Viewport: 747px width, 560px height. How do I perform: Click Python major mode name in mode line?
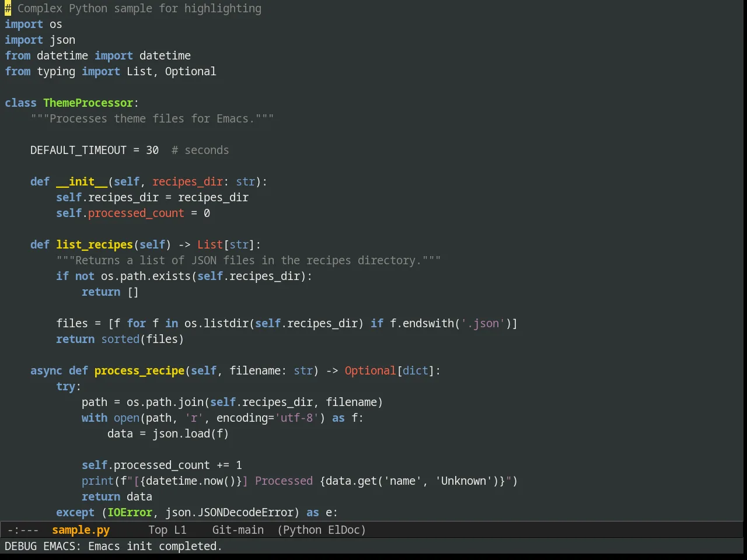[x=302, y=530]
